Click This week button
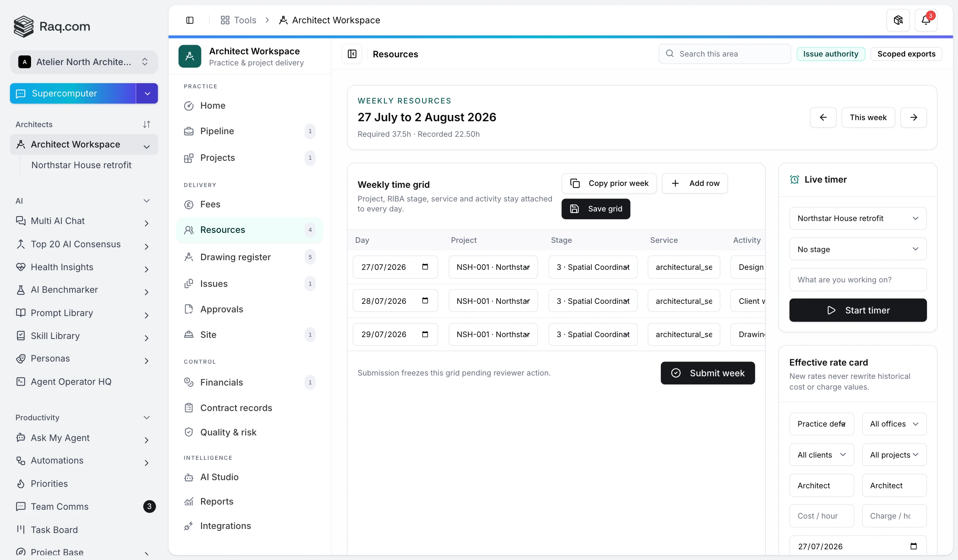 coord(868,118)
